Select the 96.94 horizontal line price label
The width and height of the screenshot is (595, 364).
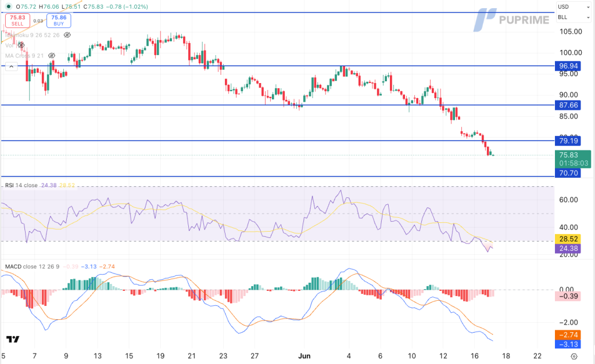coord(568,66)
